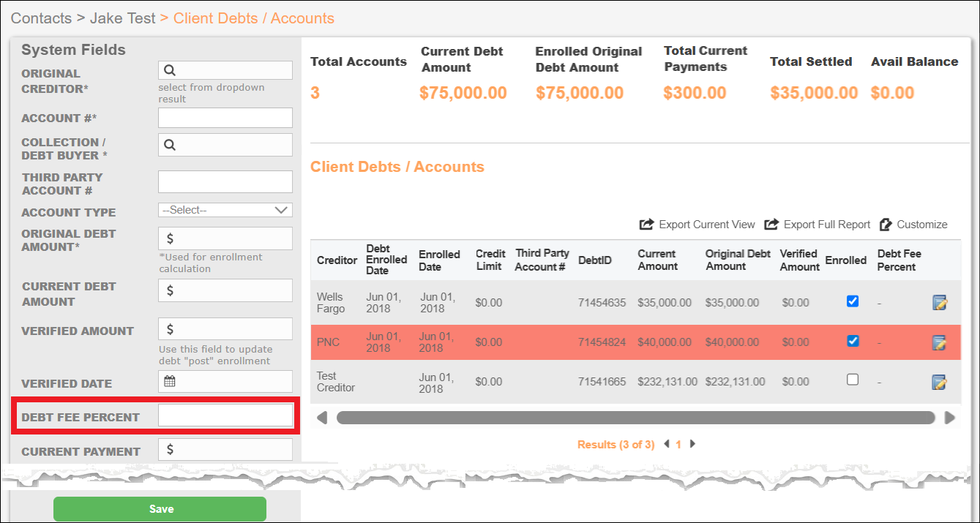Focus the Debt Fee Percent field
This screenshot has width=980, height=523.
225,415
